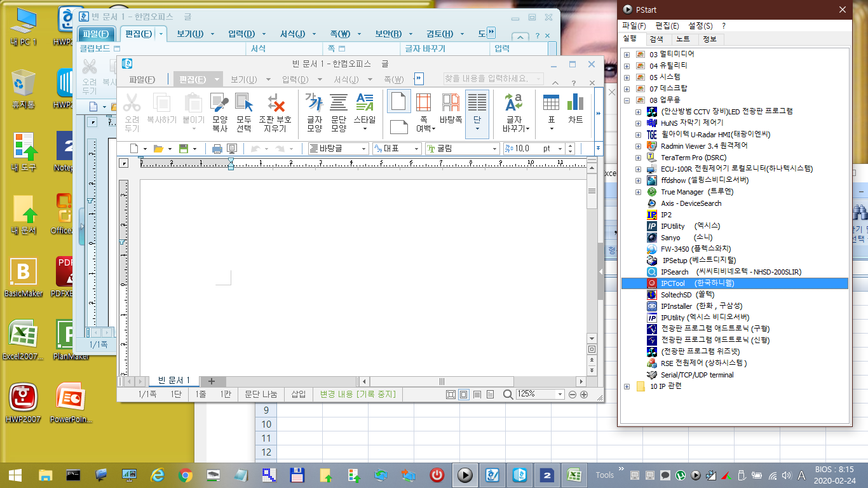Insert a chart with 차트 icon
The height and width of the screenshot is (488, 868).
[x=576, y=108]
